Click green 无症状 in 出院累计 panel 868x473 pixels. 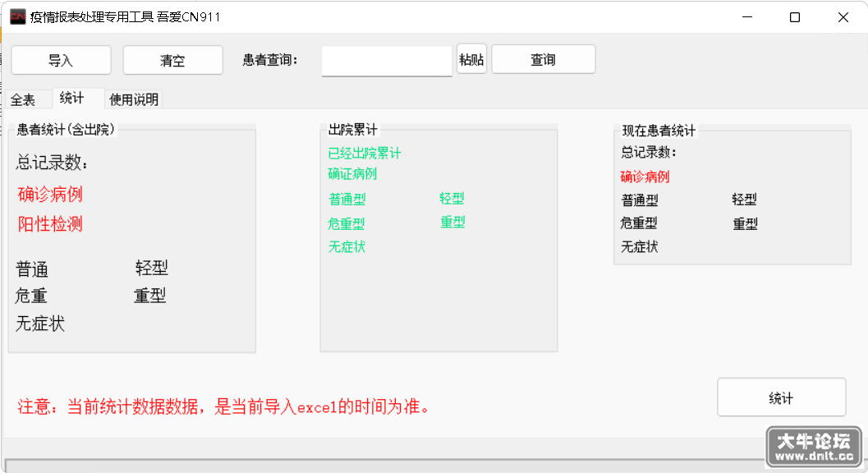pos(347,246)
